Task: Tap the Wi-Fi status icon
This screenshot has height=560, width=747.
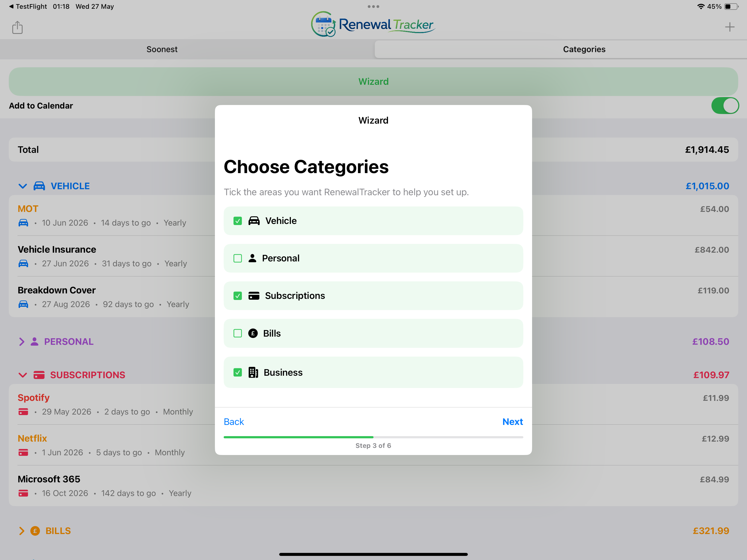Action: click(x=701, y=6)
